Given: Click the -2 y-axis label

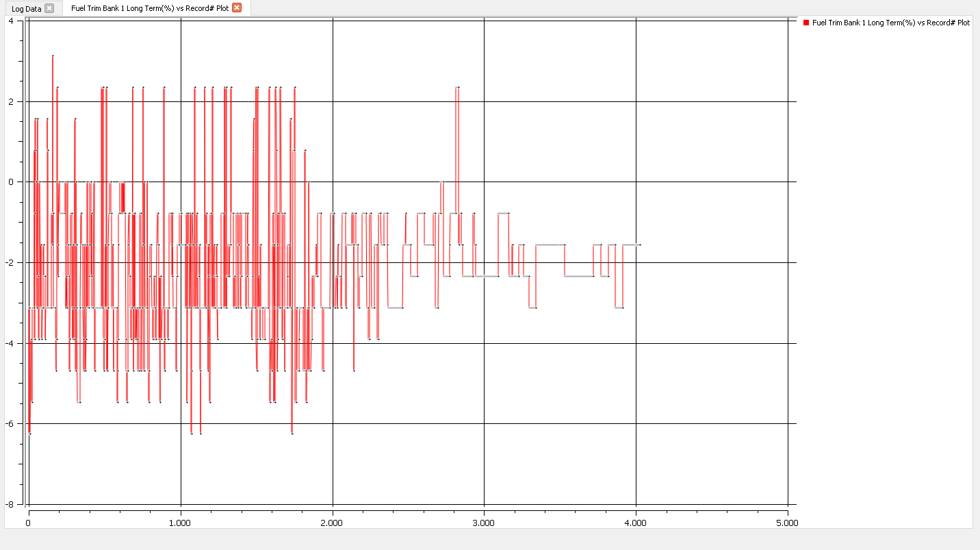Looking at the screenshot, I should (x=10, y=262).
